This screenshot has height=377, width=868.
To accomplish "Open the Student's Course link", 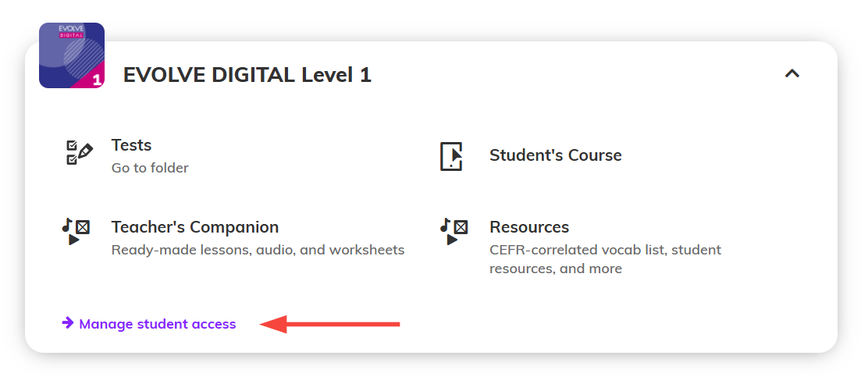I will [555, 155].
